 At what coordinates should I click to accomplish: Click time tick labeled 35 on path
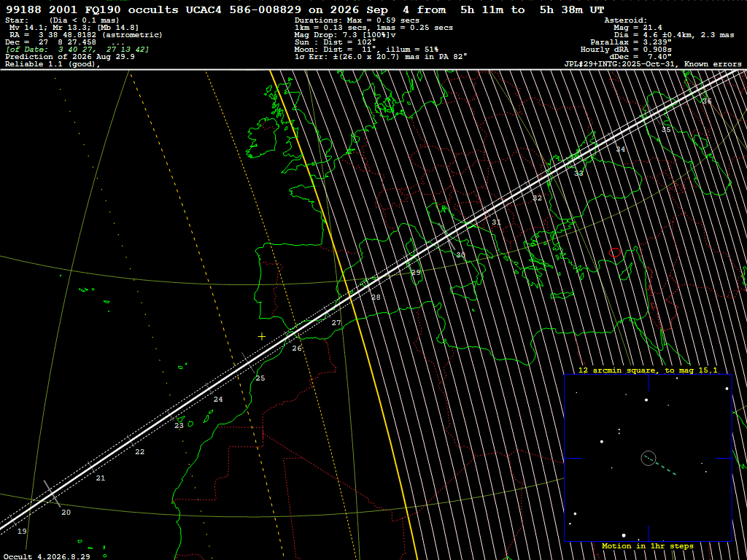666,130
